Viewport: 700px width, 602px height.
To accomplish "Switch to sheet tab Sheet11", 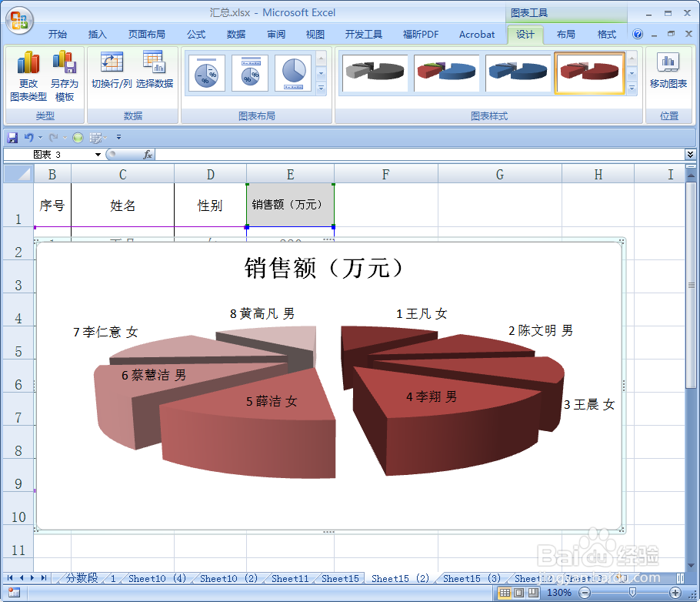I will (x=290, y=578).
